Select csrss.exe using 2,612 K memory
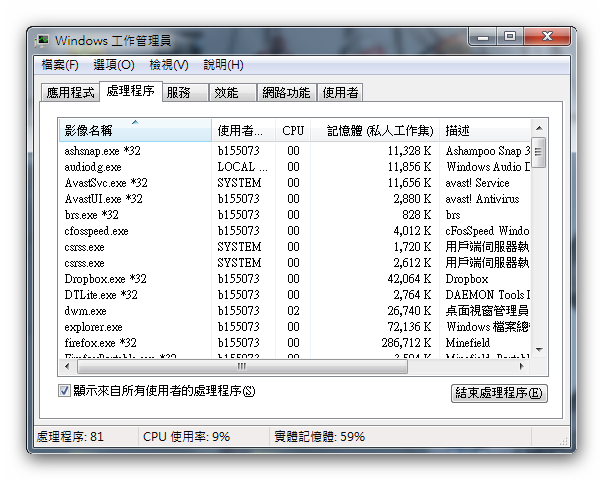This screenshot has height=481, width=604. coord(295,263)
